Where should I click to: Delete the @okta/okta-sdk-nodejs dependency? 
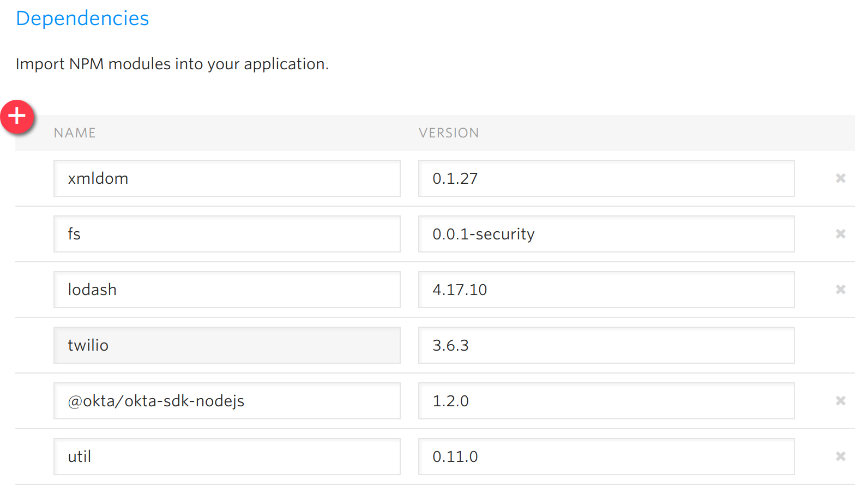(x=840, y=401)
